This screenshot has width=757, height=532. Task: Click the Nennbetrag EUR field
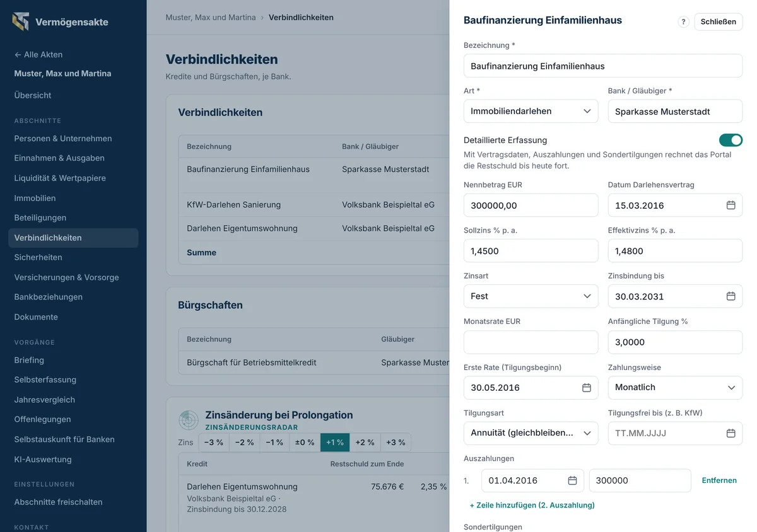click(x=531, y=205)
